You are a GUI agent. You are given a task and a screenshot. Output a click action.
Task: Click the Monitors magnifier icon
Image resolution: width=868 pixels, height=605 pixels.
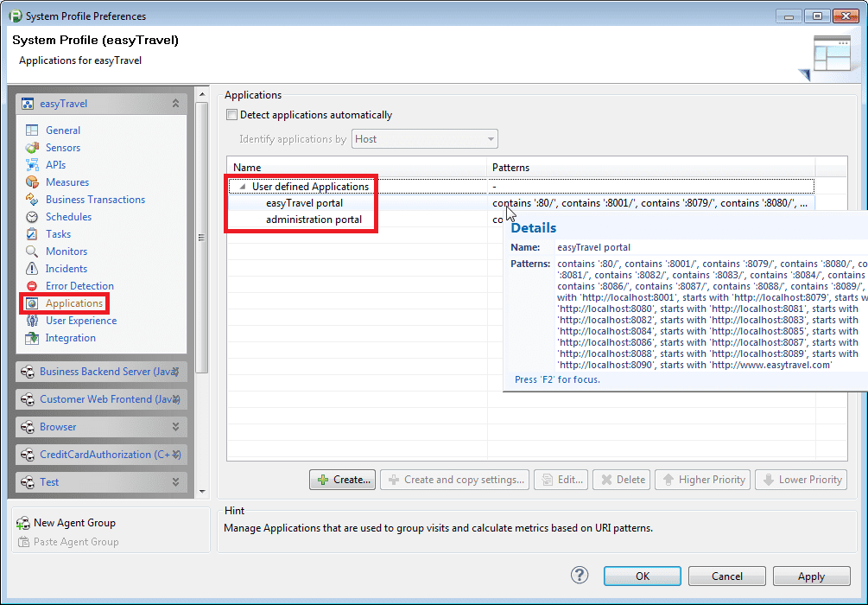coord(32,251)
